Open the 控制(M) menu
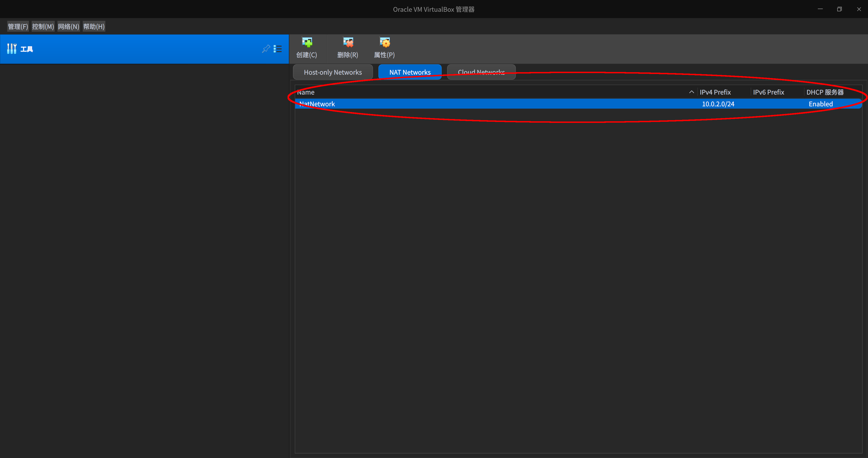 tap(43, 26)
